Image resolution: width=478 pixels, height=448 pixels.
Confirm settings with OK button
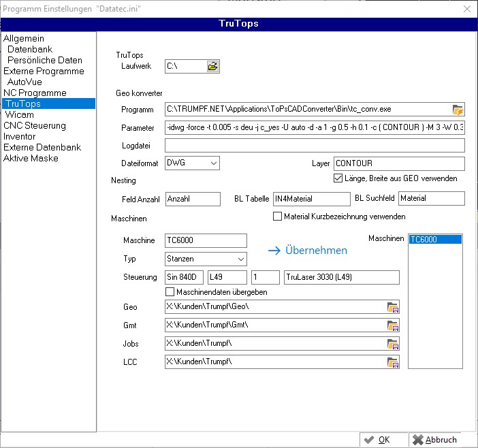pos(383,440)
